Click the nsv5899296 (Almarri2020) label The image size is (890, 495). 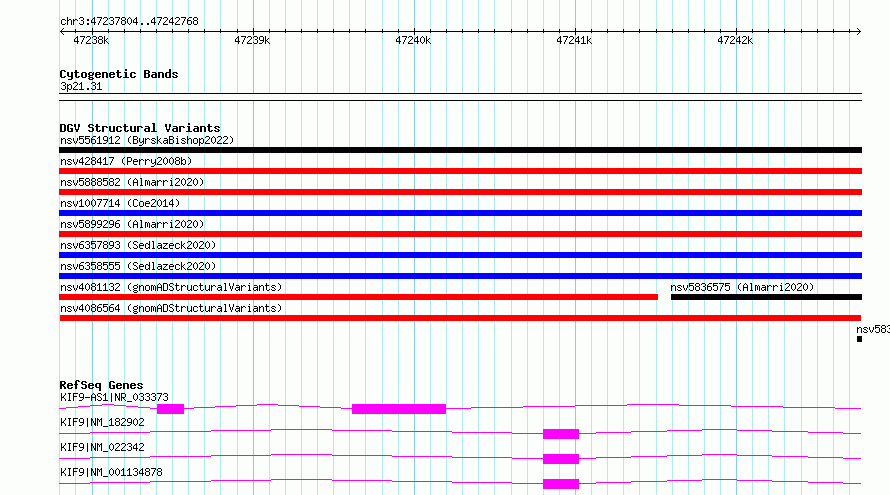[132, 224]
